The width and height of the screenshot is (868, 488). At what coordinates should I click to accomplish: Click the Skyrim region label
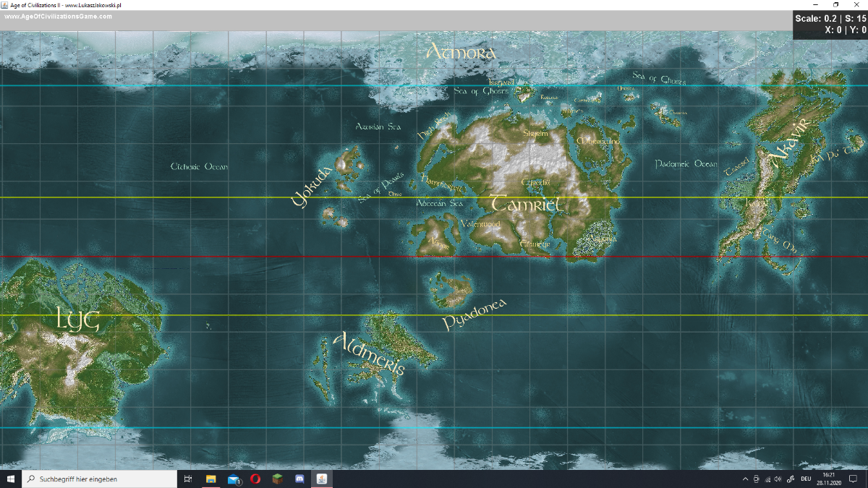(535, 133)
